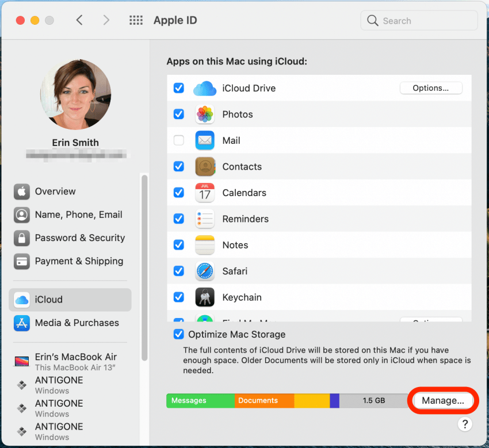
Task: Select iCloud in the sidebar
Action: (x=70, y=300)
